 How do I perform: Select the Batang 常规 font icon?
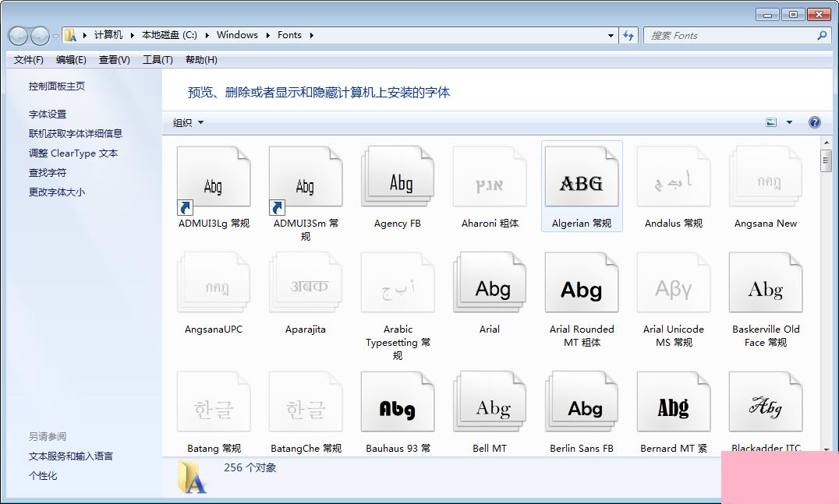point(214,402)
